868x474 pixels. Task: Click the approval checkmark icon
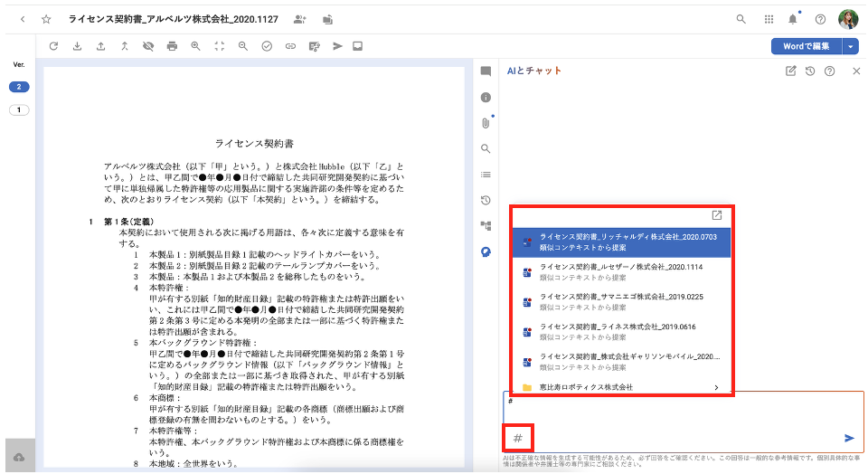(x=267, y=46)
